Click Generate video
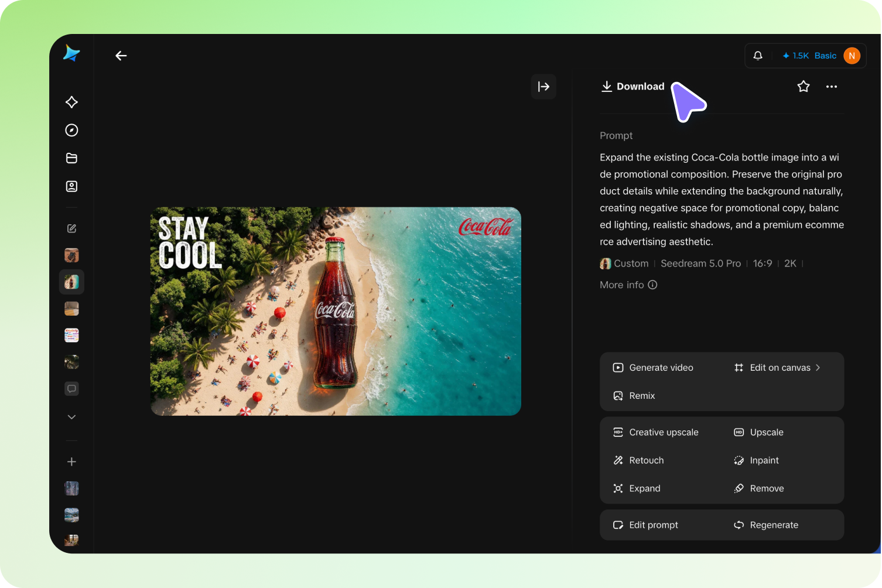Screen dimensions: 882x588 (653, 368)
